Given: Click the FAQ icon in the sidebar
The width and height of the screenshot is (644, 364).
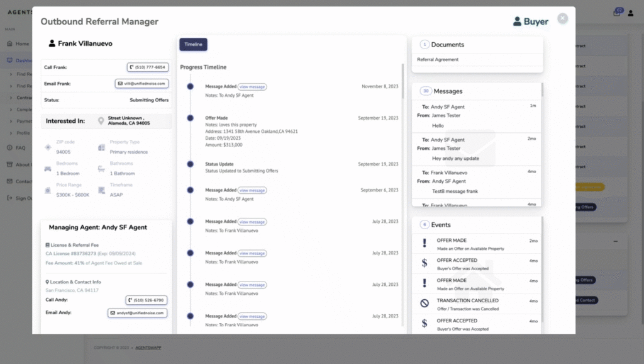Looking at the screenshot, I should (9, 147).
